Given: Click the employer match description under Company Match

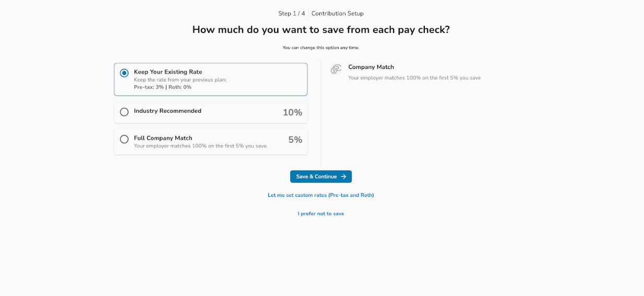Looking at the screenshot, I should point(414,78).
